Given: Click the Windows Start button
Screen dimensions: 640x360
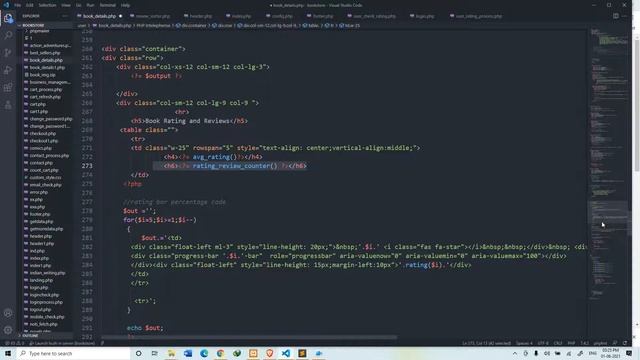Looking at the screenshot, I should [x=8, y=353].
